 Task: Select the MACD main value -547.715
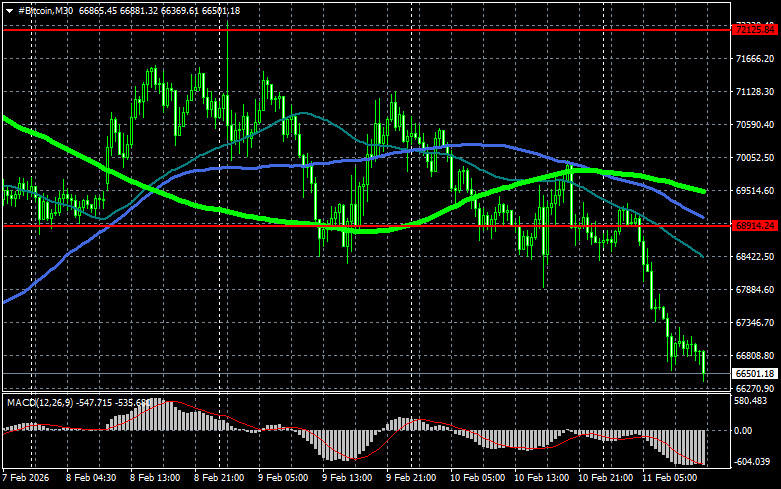95,402
